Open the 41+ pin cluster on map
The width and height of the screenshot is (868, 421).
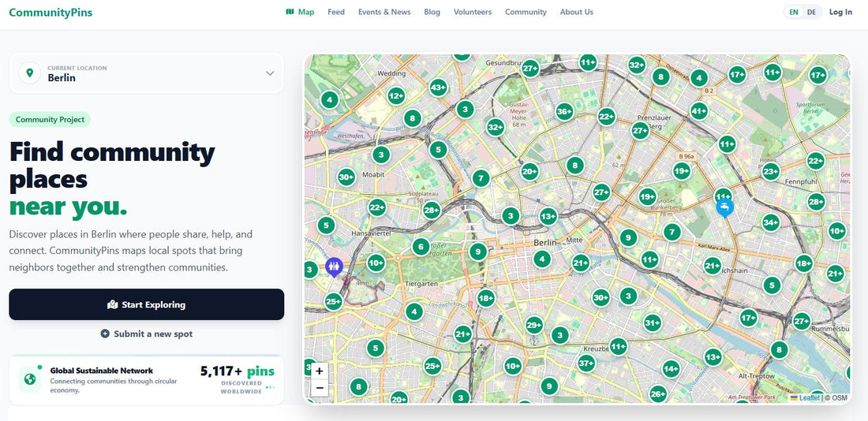point(698,111)
